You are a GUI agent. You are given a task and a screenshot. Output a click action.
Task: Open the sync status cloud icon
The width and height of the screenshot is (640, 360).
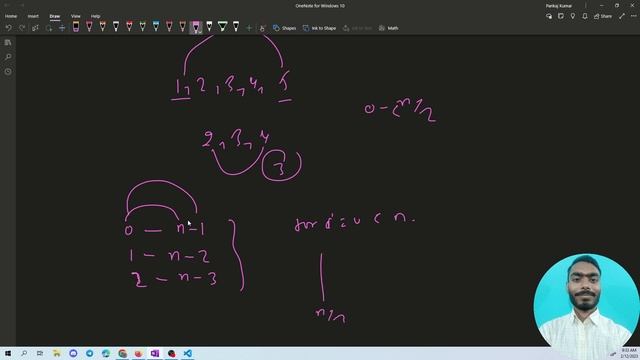(x=549, y=16)
